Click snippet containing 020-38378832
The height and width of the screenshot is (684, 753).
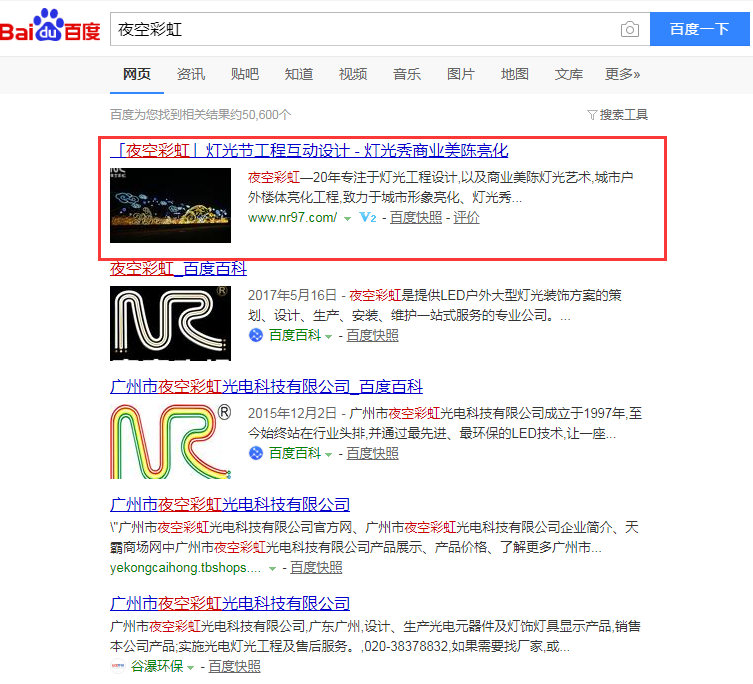coord(375,636)
